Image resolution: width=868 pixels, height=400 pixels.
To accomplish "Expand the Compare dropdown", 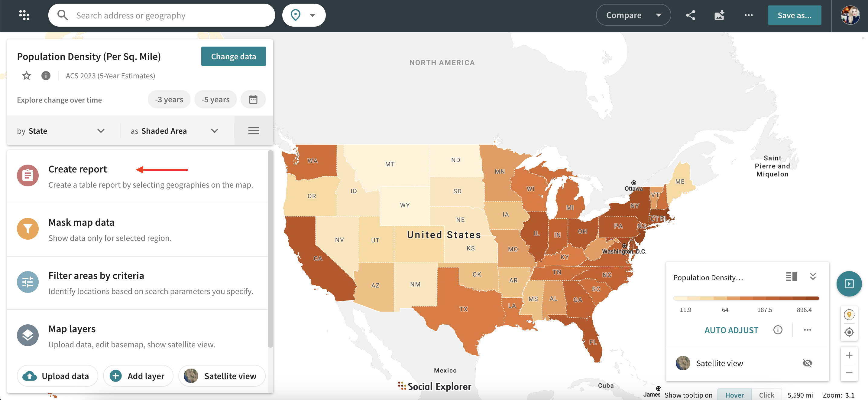I will tap(633, 15).
